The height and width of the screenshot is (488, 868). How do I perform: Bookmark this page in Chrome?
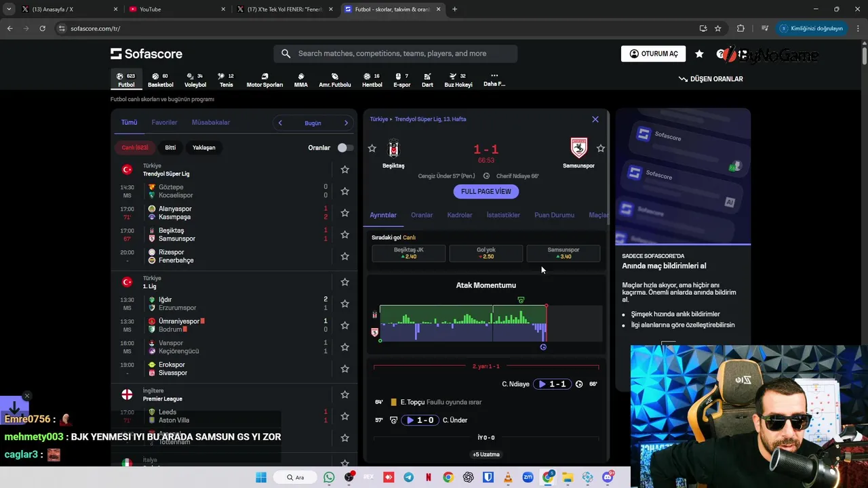coord(718,28)
